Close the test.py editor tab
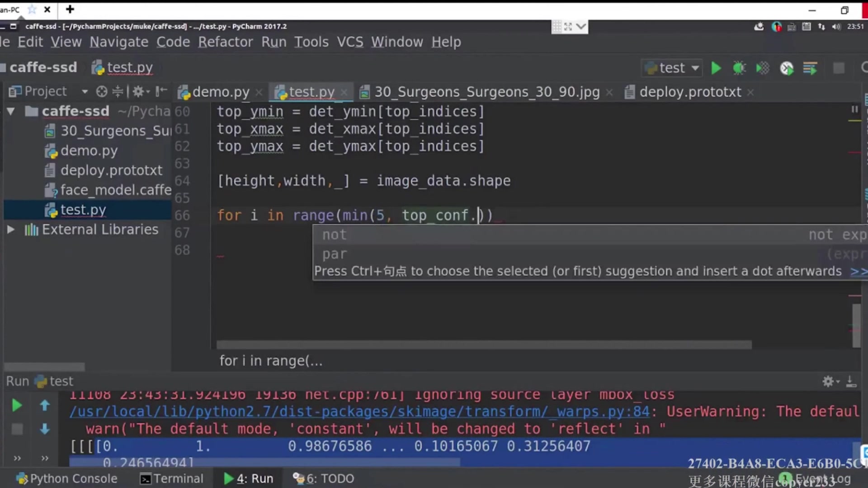868x488 pixels. tap(344, 93)
